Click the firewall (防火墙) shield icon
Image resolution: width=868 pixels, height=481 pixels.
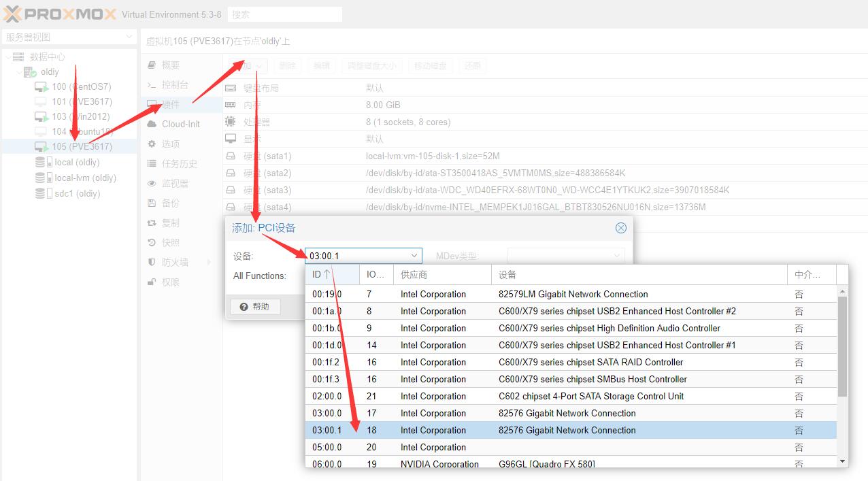(x=152, y=263)
